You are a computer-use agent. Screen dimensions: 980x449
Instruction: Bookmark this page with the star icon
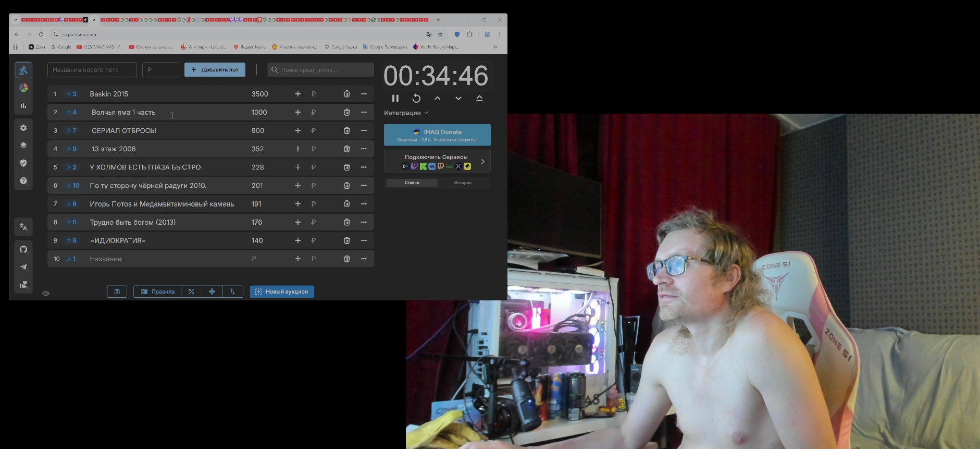click(440, 34)
